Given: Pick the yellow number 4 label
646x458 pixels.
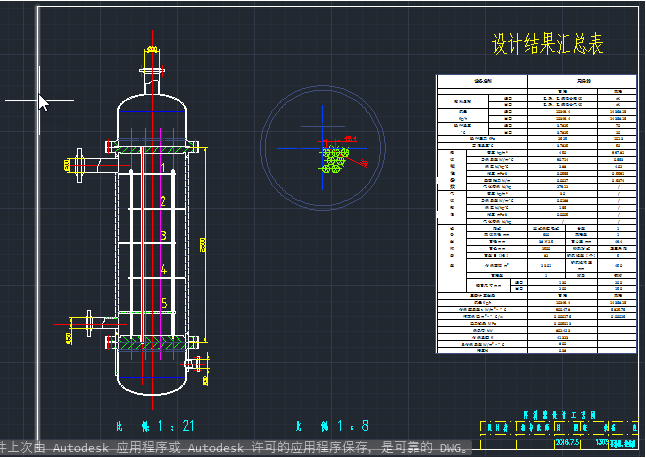Looking at the screenshot, I should point(164,269).
